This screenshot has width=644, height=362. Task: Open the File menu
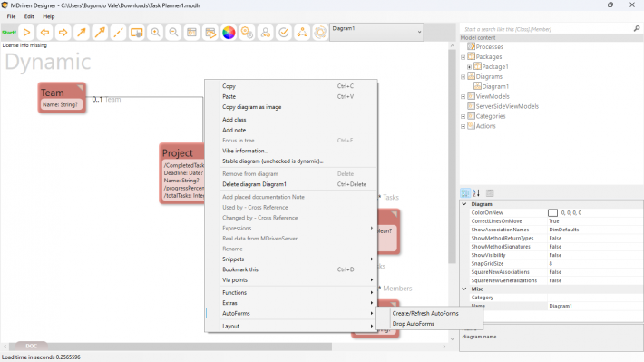pos(11,16)
